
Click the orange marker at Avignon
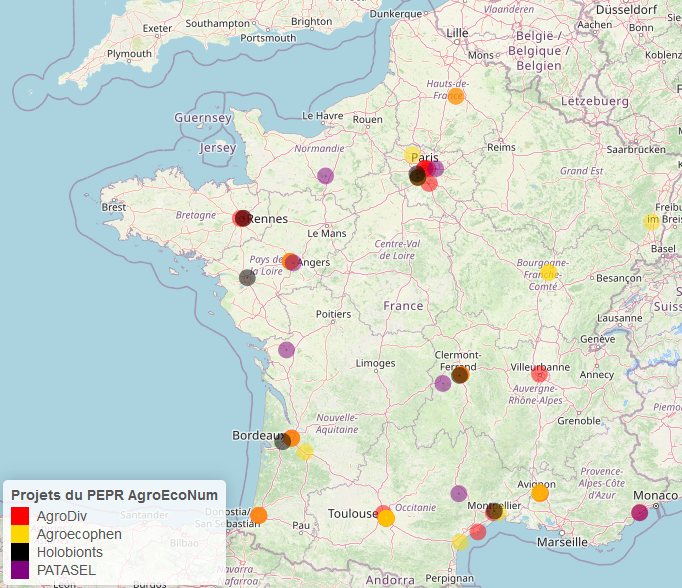coord(540,493)
